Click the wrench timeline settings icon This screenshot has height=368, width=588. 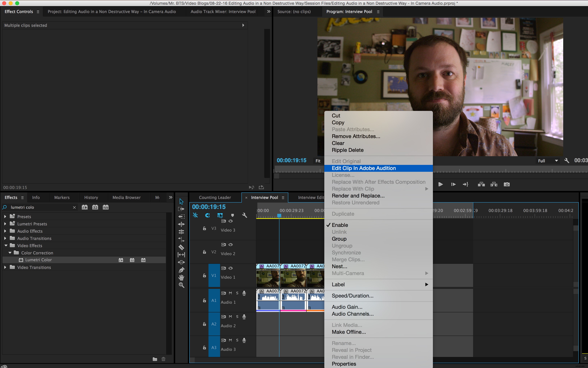pyautogui.click(x=245, y=215)
